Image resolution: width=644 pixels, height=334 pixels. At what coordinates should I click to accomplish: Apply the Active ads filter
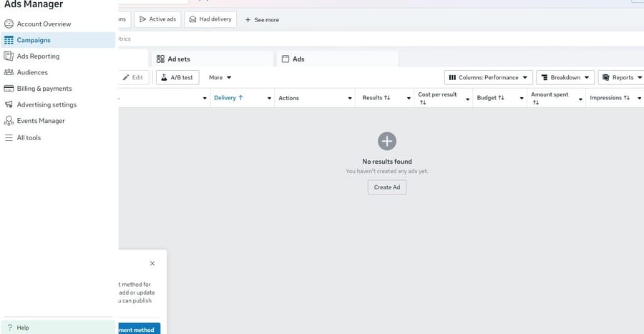(x=157, y=19)
